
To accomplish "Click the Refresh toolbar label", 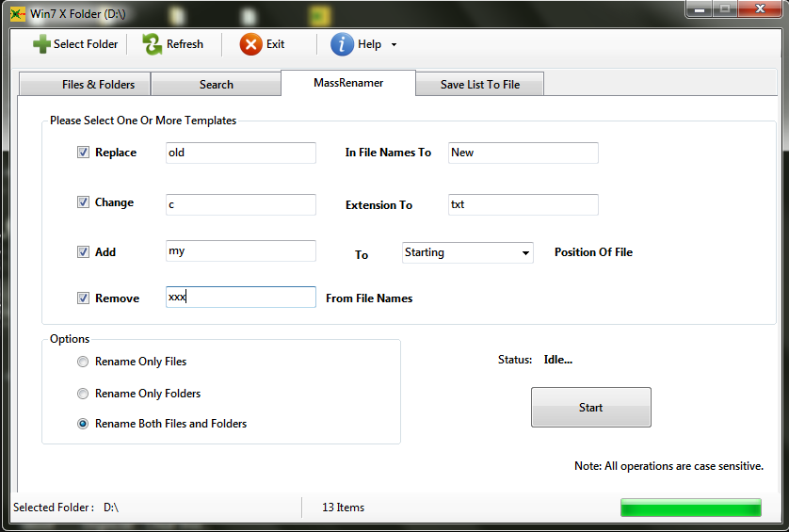I will pos(185,44).
